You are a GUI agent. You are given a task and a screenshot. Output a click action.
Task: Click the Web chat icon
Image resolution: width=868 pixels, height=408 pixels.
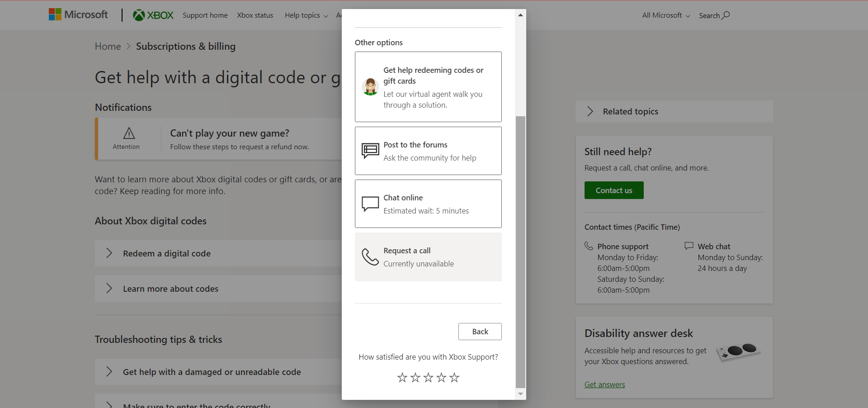pos(689,246)
